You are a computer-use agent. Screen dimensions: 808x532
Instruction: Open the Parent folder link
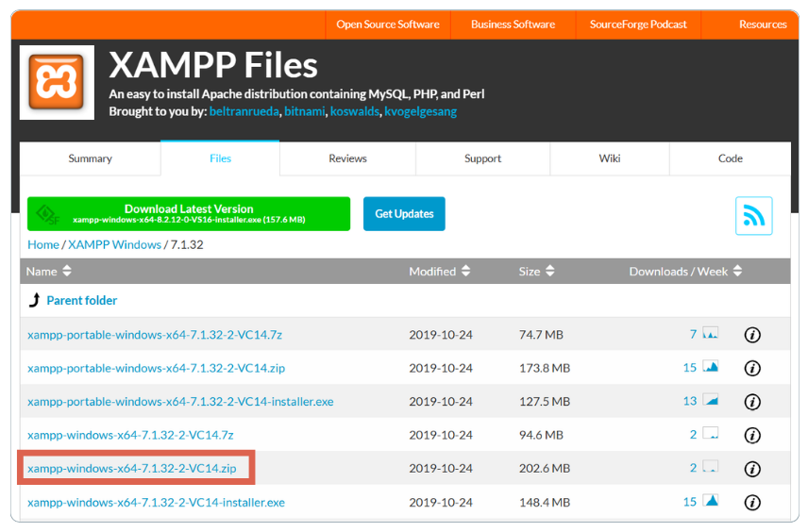(x=82, y=300)
